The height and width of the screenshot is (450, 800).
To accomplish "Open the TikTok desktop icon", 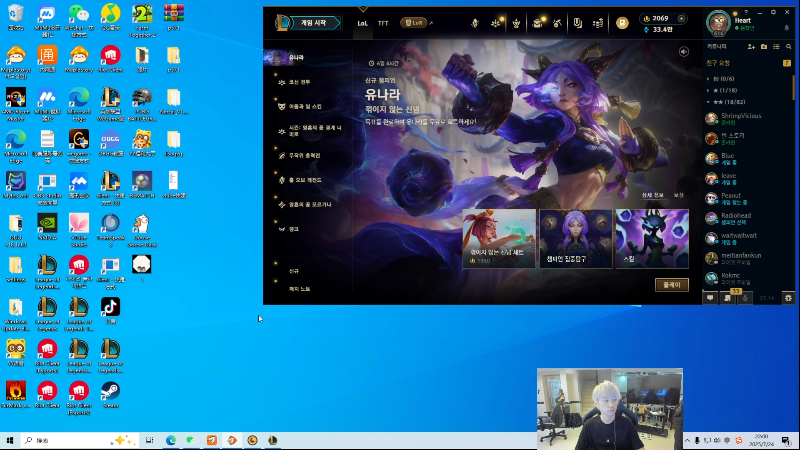I will pyautogui.click(x=110, y=311).
